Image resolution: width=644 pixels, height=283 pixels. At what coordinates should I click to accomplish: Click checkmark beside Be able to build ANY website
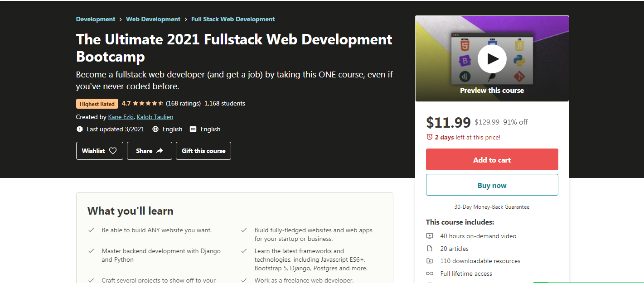point(91,230)
